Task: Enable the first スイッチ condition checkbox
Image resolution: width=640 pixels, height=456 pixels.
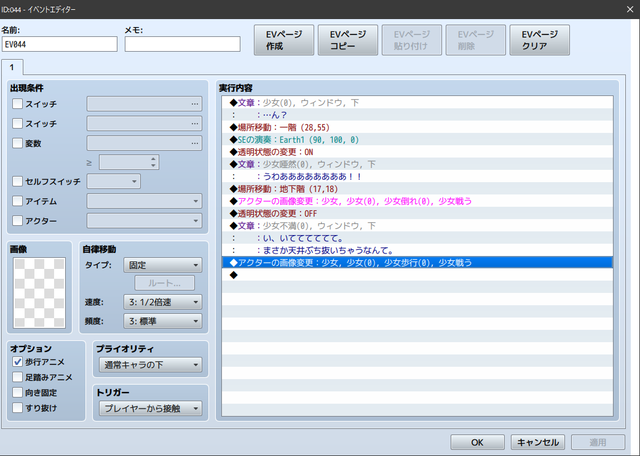Action: click(17, 104)
